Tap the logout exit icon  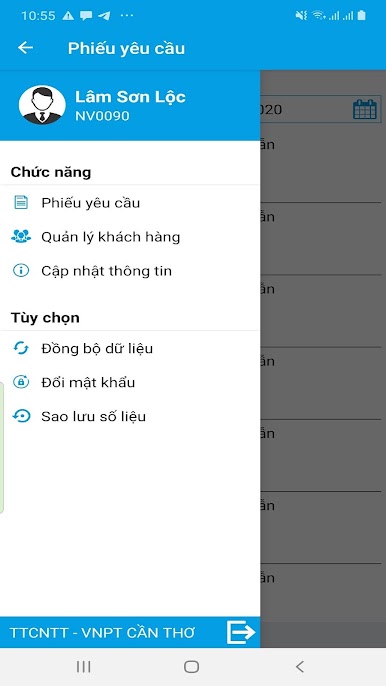[x=241, y=632]
